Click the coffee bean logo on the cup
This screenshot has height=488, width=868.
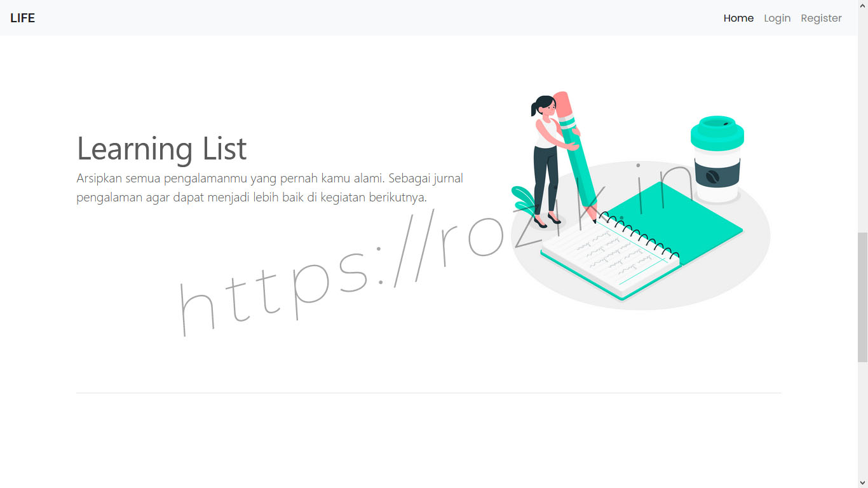click(x=712, y=177)
